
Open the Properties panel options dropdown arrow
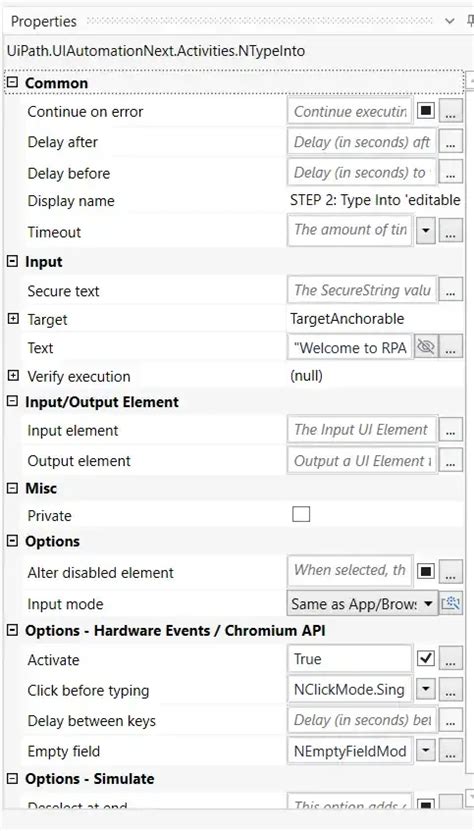[x=450, y=22]
